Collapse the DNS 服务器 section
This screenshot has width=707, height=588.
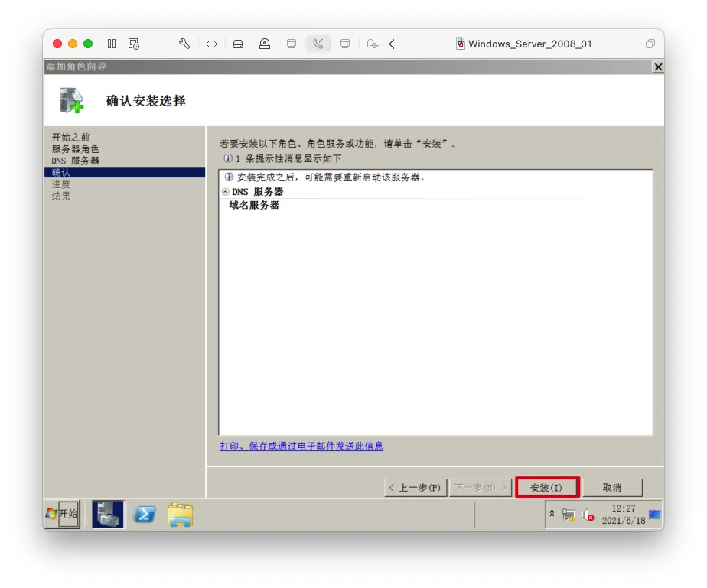click(226, 192)
